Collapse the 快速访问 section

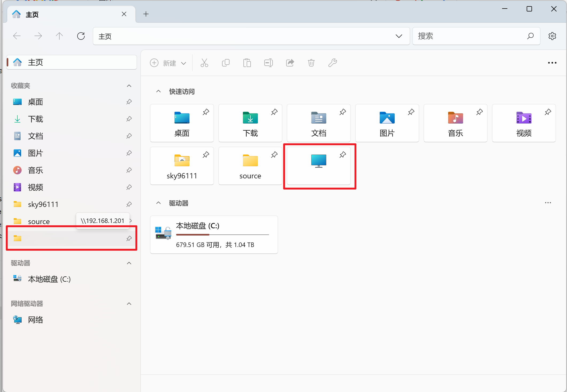pos(158,91)
